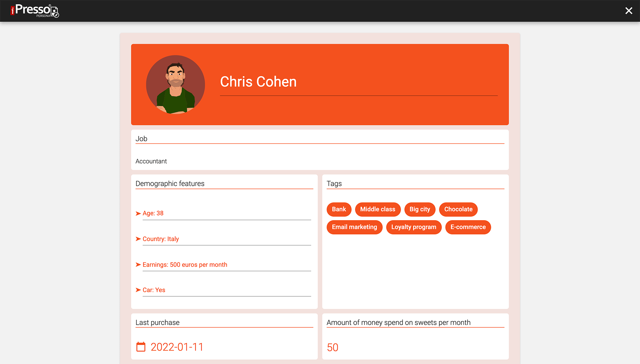Select the Middle class tag

pos(377,209)
